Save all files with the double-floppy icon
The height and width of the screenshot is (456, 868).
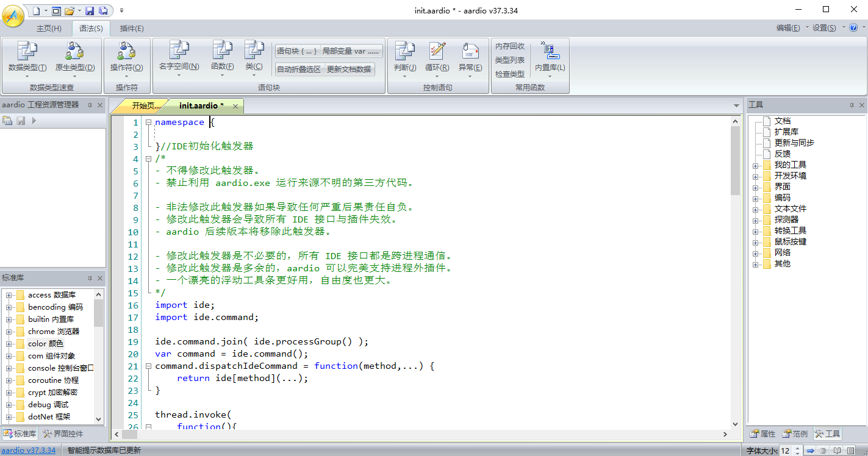103,10
